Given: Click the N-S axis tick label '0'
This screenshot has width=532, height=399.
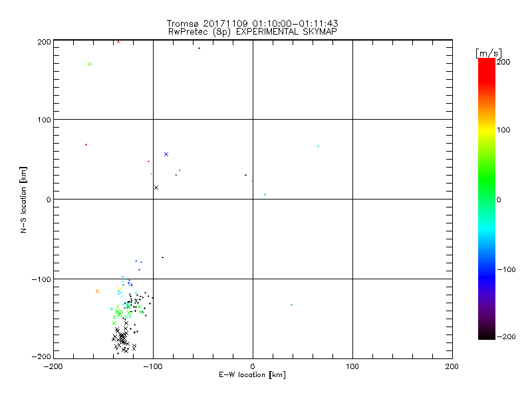Looking at the screenshot, I should point(49,200).
